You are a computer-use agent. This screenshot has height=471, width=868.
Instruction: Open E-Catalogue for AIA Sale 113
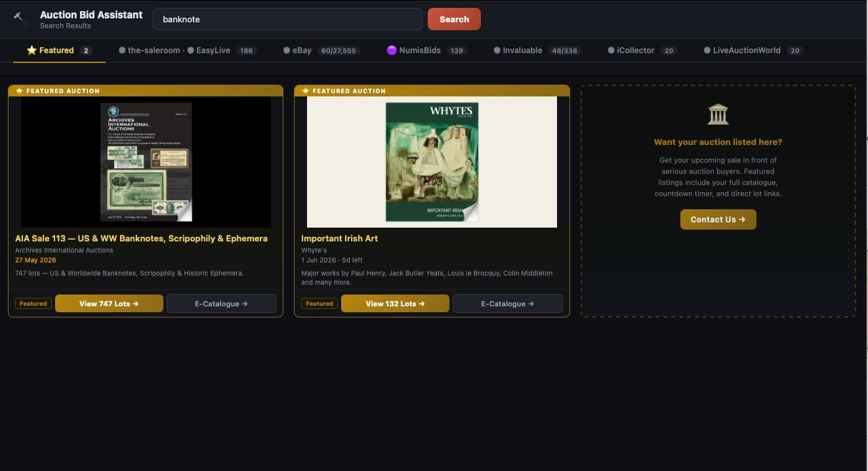[x=221, y=304]
